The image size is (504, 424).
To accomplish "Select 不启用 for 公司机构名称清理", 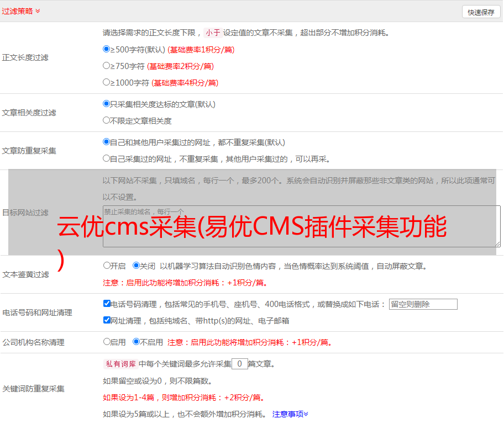I will coord(136,341).
